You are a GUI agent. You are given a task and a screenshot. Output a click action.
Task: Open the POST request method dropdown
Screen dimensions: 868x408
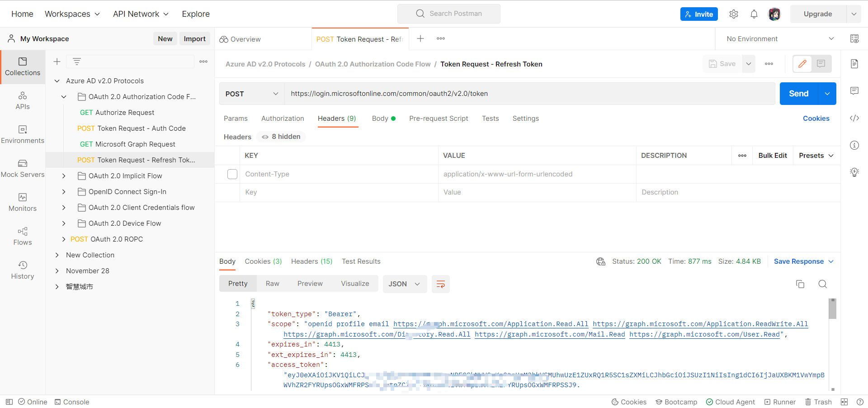tap(251, 94)
